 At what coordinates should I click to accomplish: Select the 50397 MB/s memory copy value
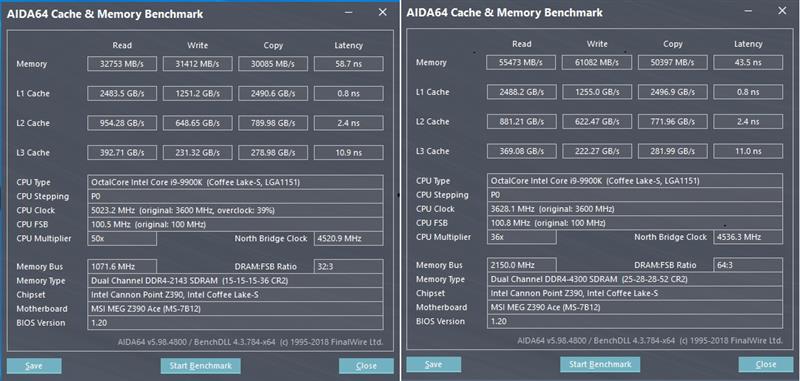pos(672,62)
